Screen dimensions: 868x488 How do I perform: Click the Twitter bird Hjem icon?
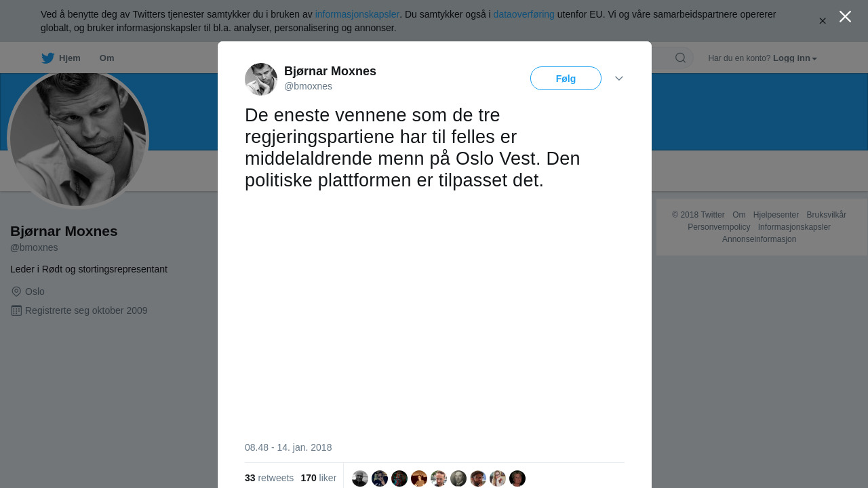coord(48,58)
